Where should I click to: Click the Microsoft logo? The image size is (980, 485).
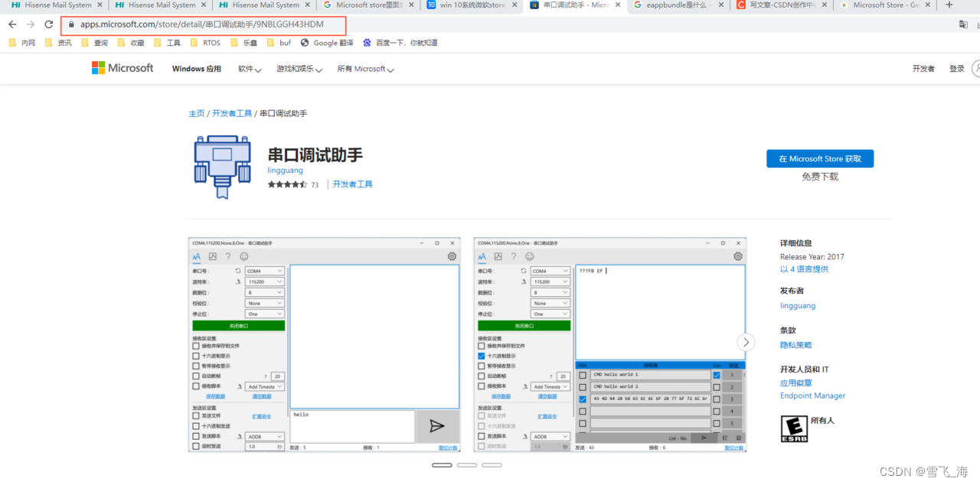tap(122, 68)
